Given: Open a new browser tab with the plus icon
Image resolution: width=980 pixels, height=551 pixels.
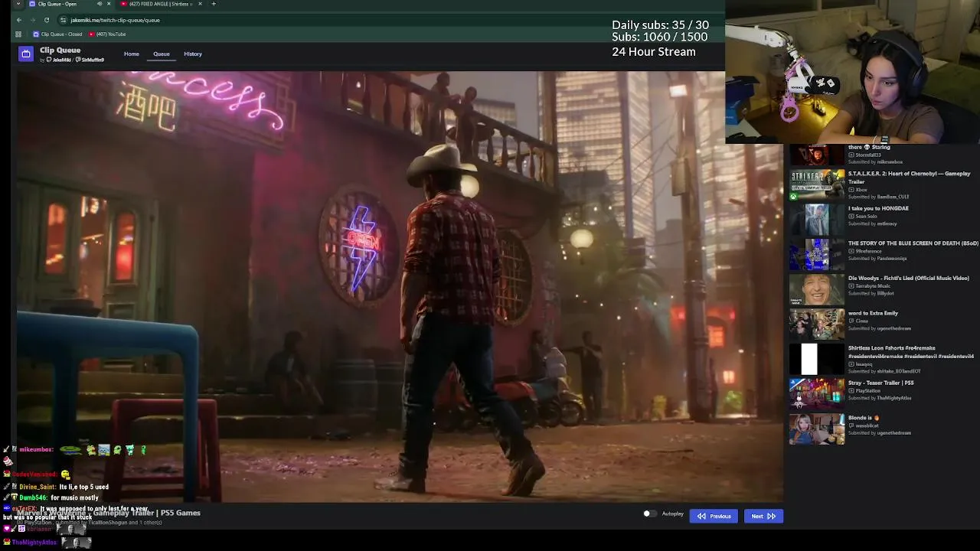Looking at the screenshot, I should point(214,4).
